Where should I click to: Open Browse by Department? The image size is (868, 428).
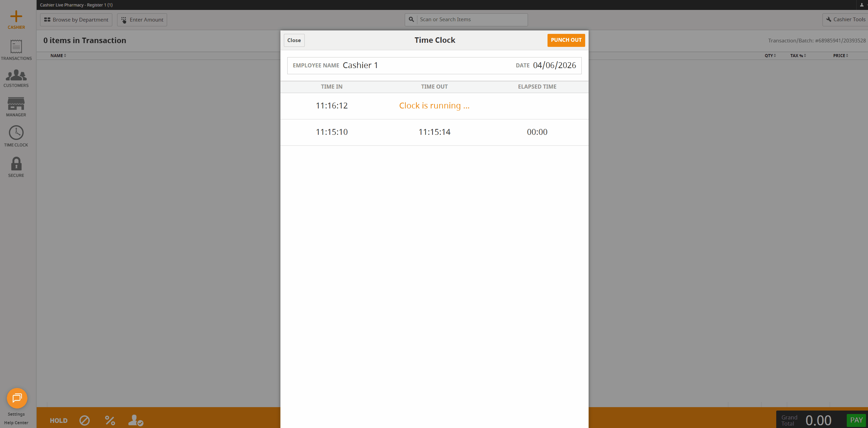pos(76,20)
